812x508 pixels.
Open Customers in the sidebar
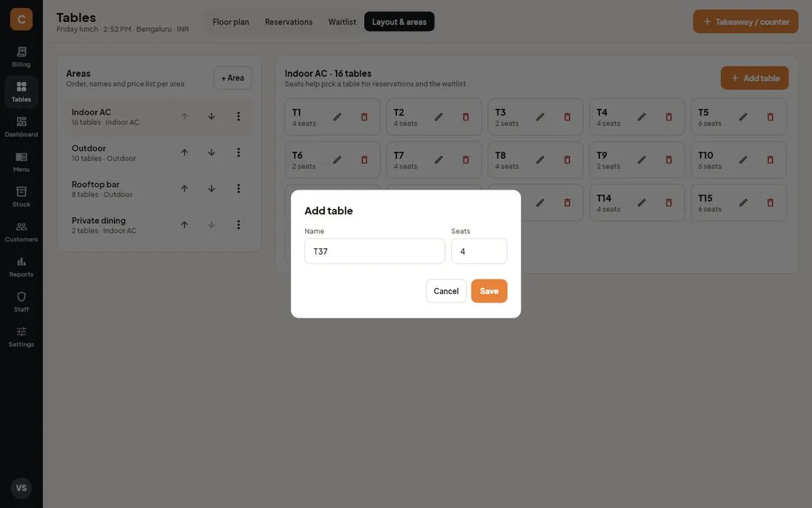pyautogui.click(x=21, y=232)
